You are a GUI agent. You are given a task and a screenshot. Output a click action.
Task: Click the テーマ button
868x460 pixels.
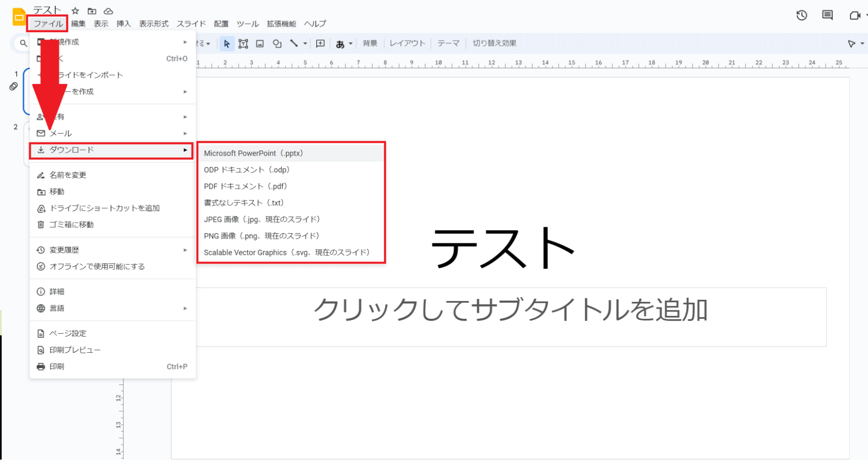(x=448, y=43)
